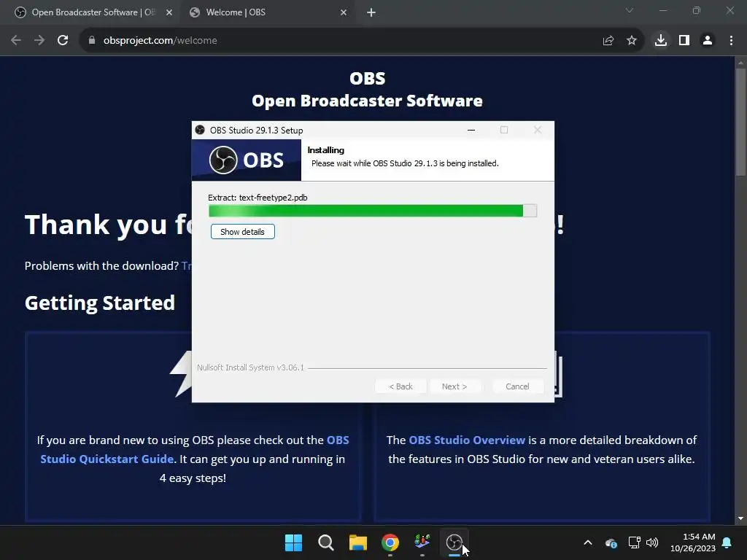Open the OBS Studio Quickstart Guide link
Image resolution: width=747 pixels, height=560 pixels.
[194, 449]
